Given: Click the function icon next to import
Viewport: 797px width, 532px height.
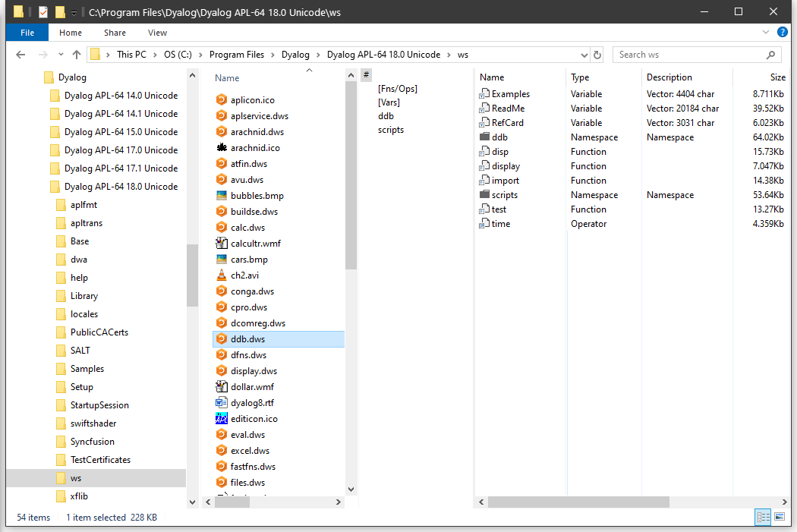Looking at the screenshot, I should click(484, 181).
